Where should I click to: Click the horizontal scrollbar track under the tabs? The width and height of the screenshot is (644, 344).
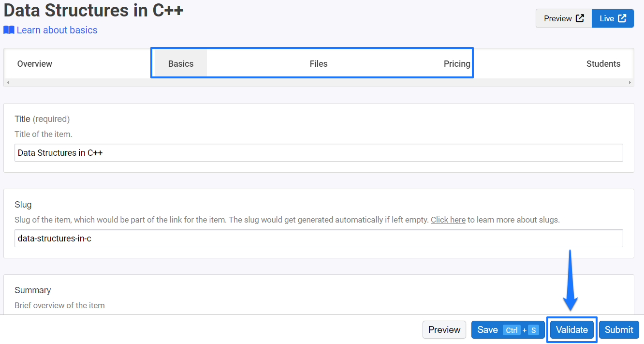pyautogui.click(x=319, y=83)
